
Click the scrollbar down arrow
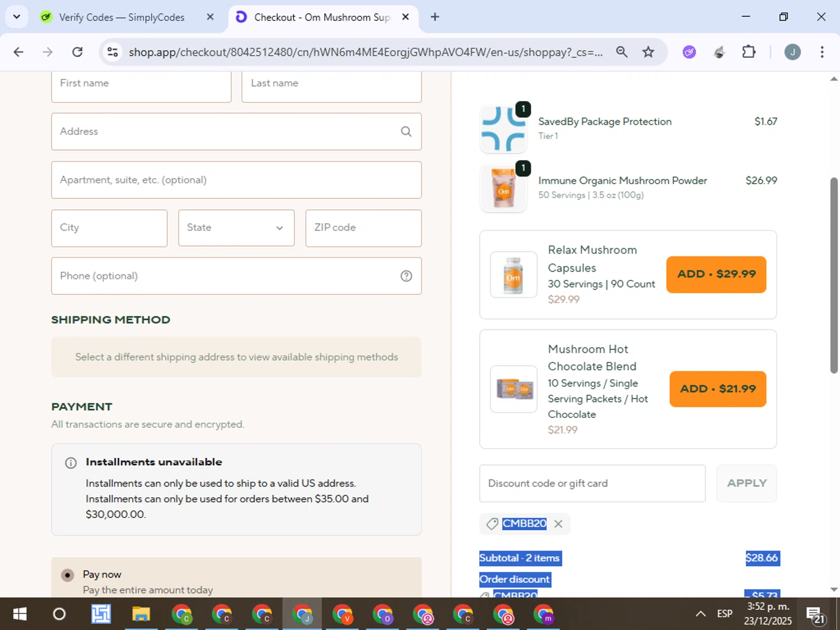tap(834, 589)
